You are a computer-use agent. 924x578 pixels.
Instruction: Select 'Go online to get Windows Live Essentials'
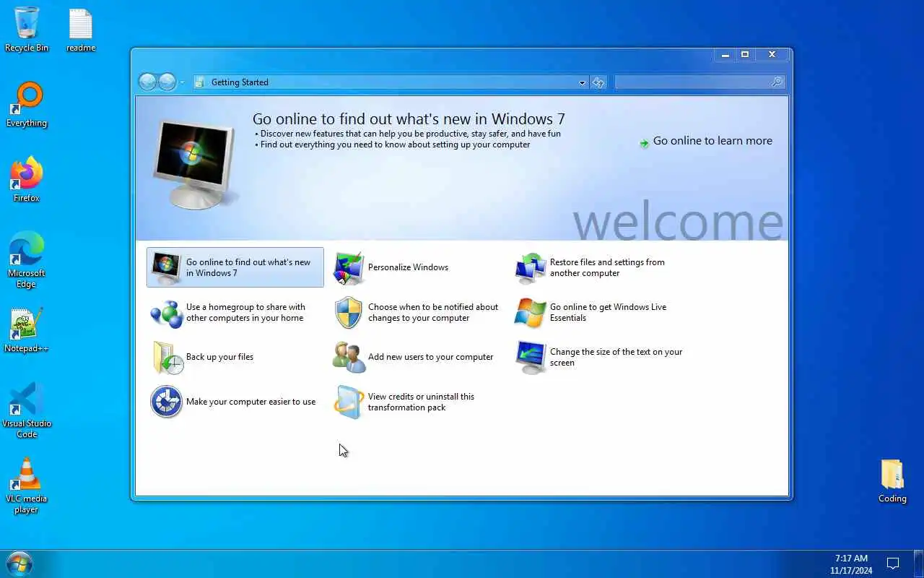[608, 312]
